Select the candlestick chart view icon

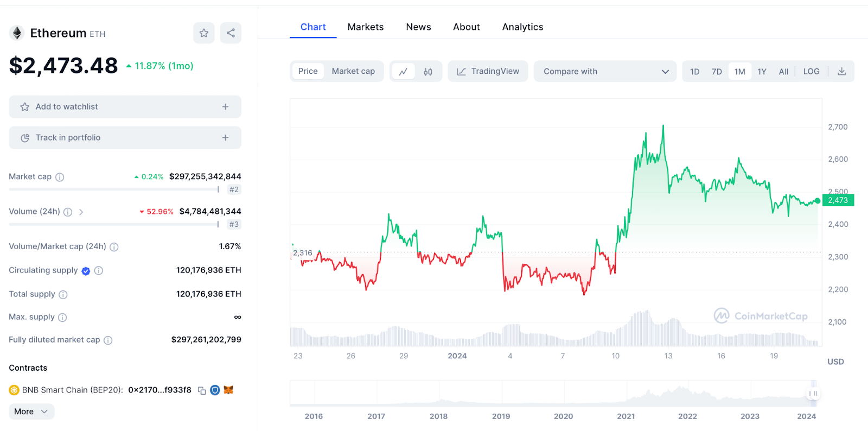[x=428, y=71]
